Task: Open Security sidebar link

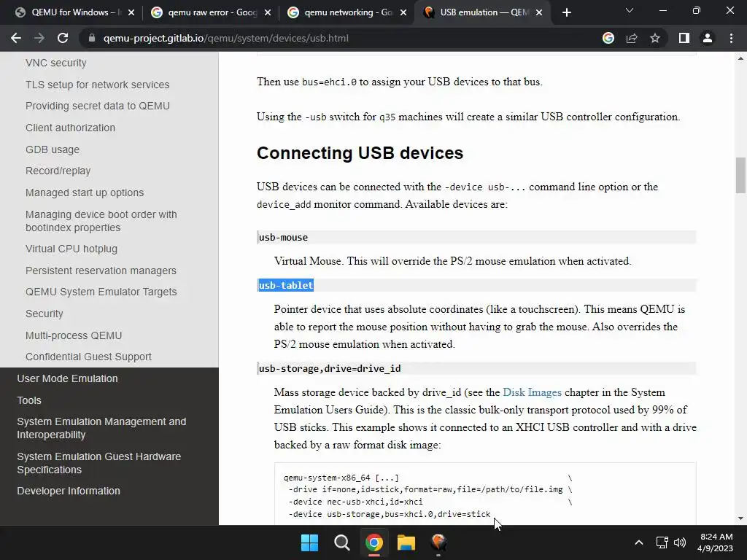Action: click(x=44, y=314)
